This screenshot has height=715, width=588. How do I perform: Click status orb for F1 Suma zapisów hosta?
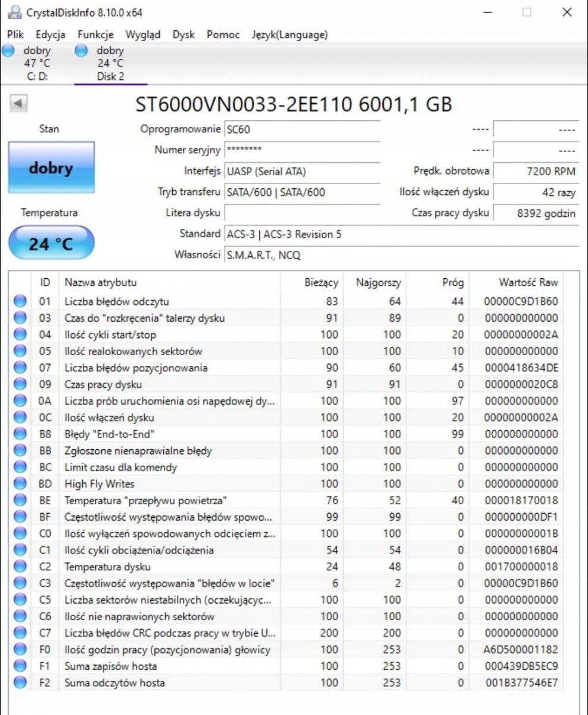(20, 666)
